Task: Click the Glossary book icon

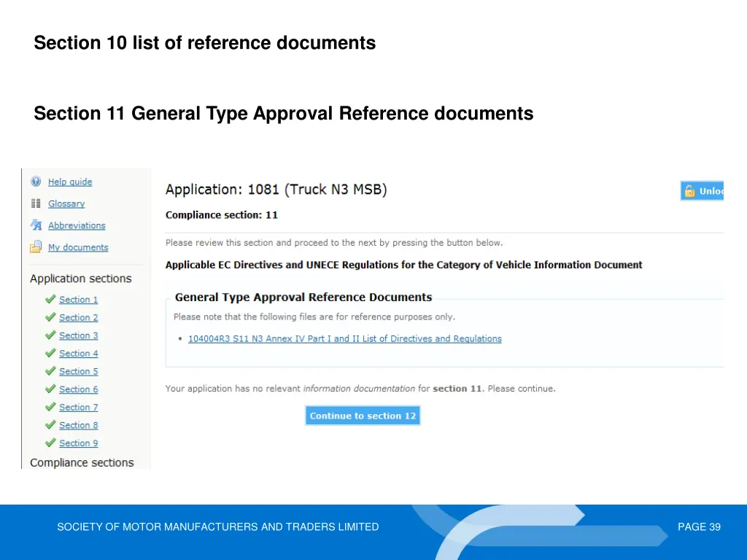Action: [36, 203]
